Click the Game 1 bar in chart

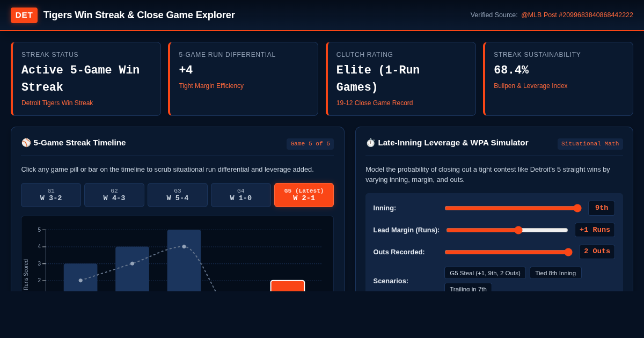click(x=80, y=277)
